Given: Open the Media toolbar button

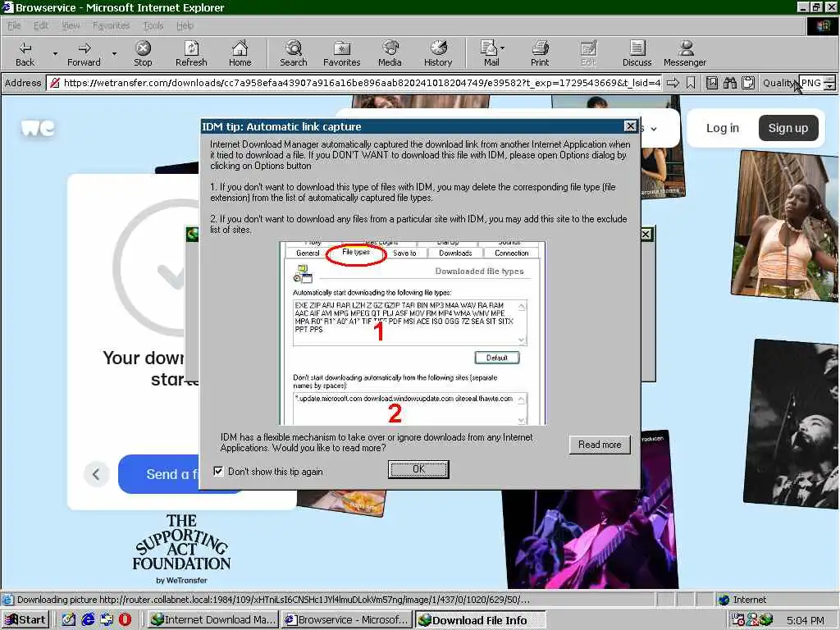Looking at the screenshot, I should click(x=390, y=54).
